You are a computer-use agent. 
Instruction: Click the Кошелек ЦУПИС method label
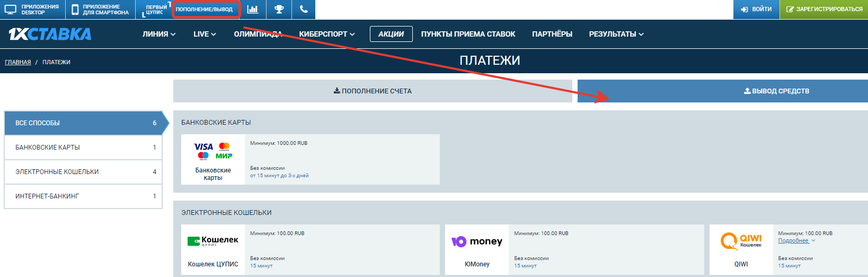point(213,264)
